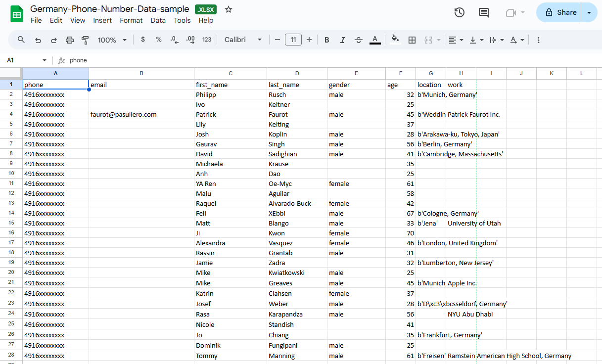
Task: Select cell b'Cologne, Germany'
Action: [431, 213]
